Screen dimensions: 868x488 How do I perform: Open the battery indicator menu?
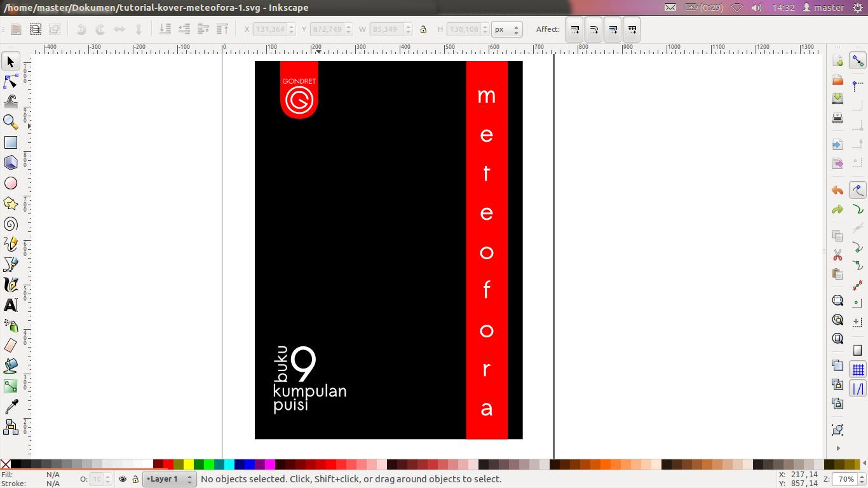point(703,8)
